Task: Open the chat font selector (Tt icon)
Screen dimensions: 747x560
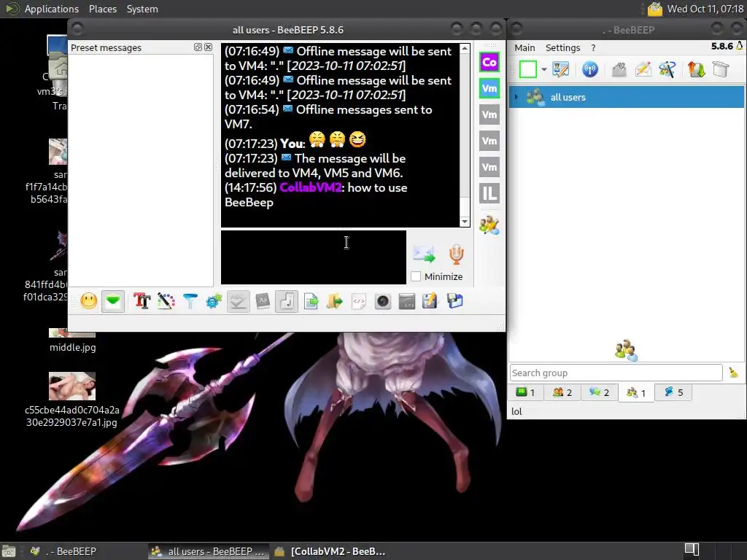Action: click(142, 301)
